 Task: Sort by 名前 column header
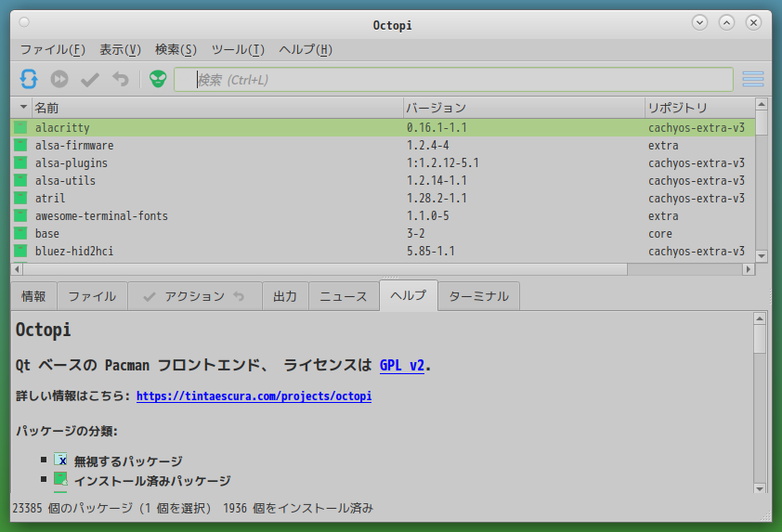(217, 108)
